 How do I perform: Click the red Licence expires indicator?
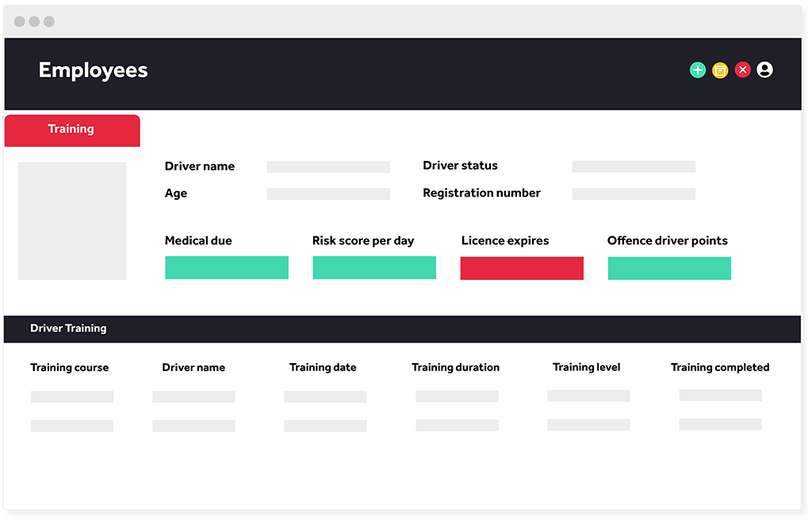(522, 268)
